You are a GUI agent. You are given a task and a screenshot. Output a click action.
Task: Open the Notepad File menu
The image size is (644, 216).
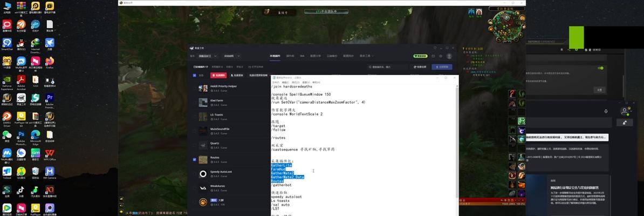tap(275, 82)
